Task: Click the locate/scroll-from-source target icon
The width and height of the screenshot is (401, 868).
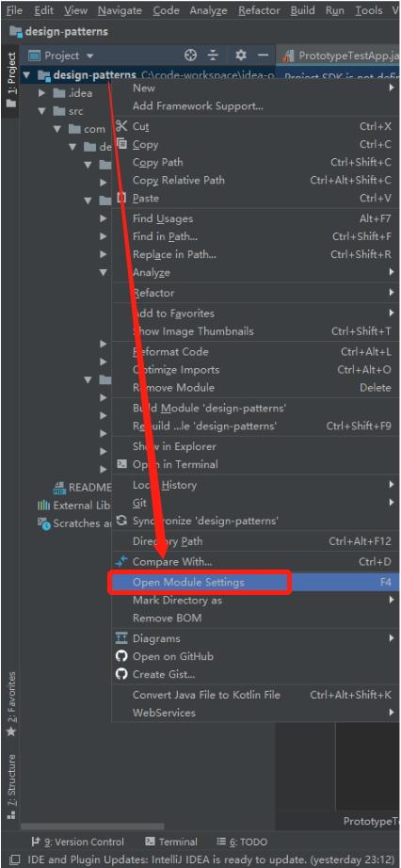Action: coord(190,56)
